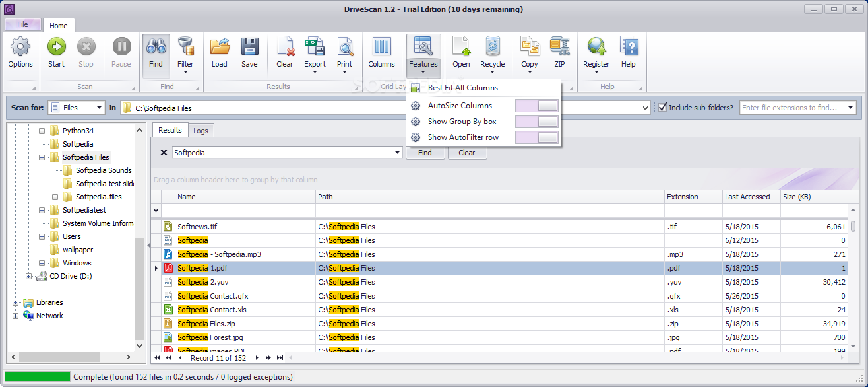The height and width of the screenshot is (387, 868).
Task: Click the Find button in search bar
Action: click(x=425, y=153)
